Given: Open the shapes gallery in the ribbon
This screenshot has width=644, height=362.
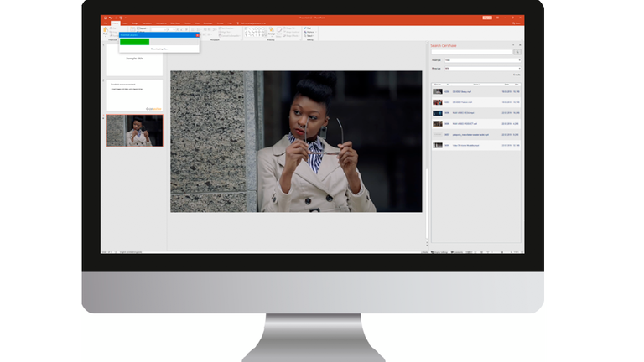Looking at the screenshot, I should [253, 32].
